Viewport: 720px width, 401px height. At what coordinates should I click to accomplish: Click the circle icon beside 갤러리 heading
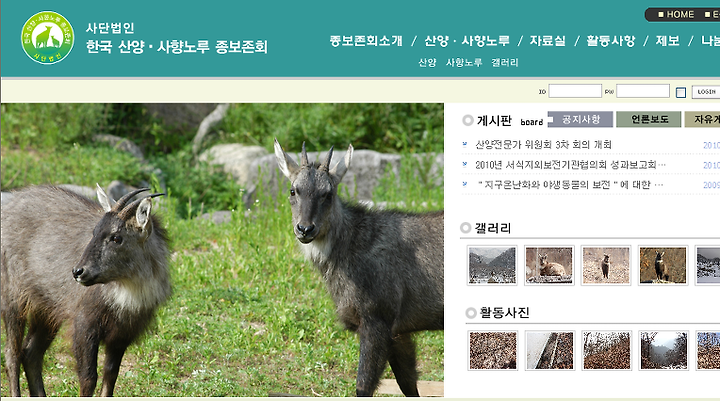466,228
